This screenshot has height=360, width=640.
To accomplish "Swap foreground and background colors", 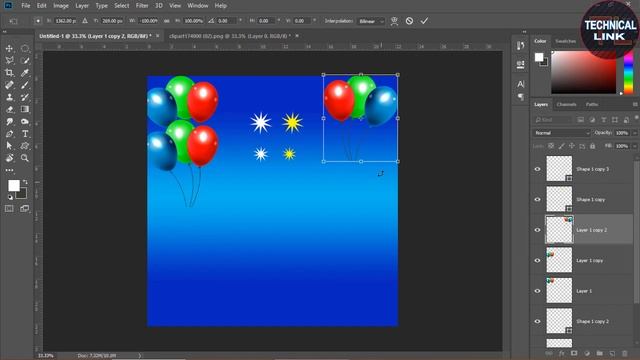I will coord(25,182).
